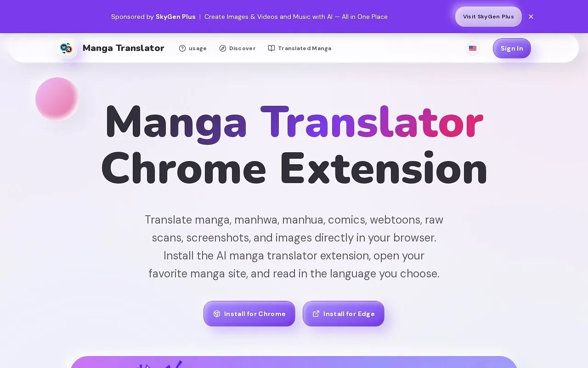Click the banner text about creating images with AI
Image resolution: width=588 pixels, height=368 pixels.
(296, 17)
